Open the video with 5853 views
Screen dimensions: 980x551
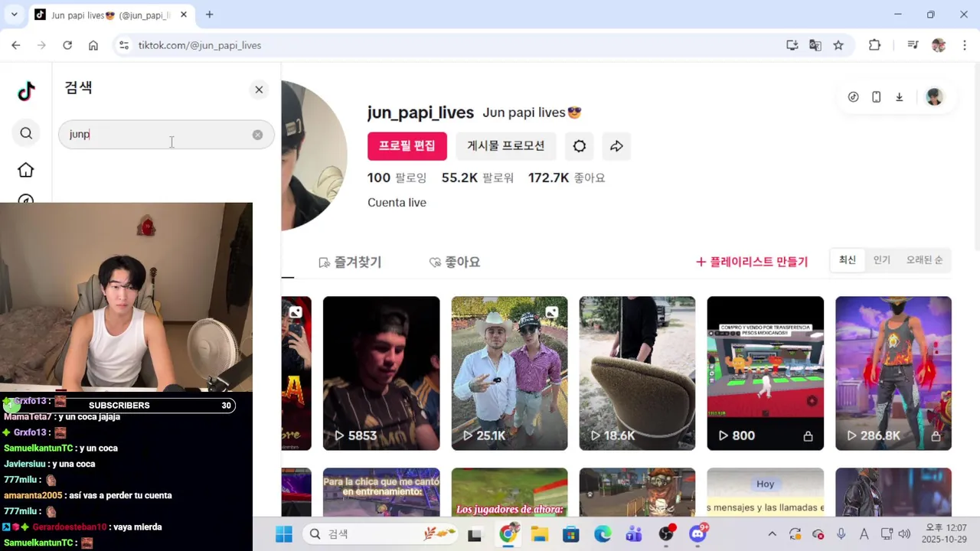(381, 373)
